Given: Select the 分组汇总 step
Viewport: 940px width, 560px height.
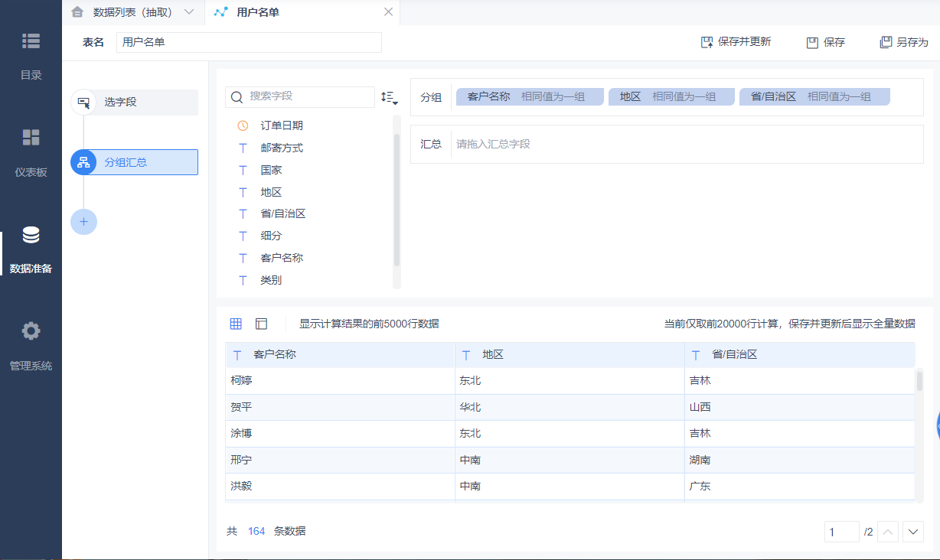Looking at the screenshot, I should [x=135, y=162].
